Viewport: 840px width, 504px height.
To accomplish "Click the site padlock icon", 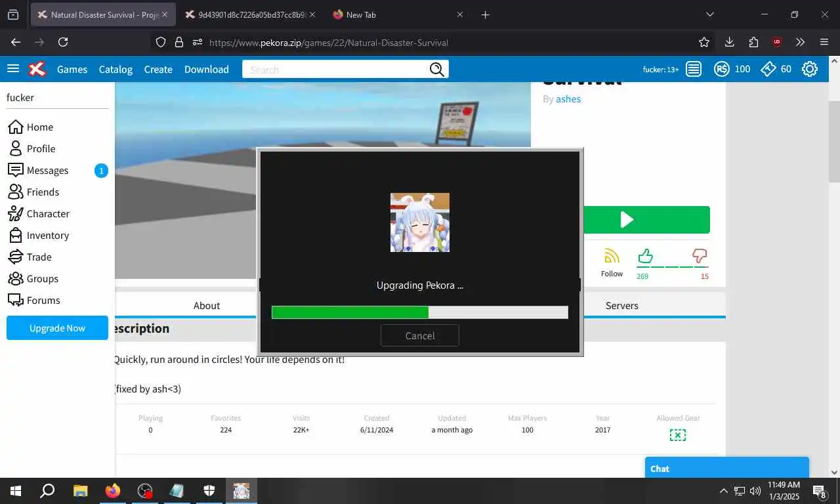I will point(178,42).
